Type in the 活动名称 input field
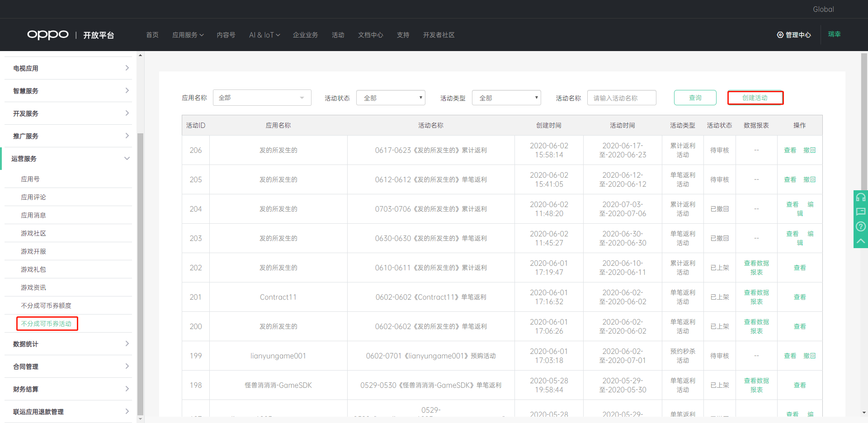This screenshot has width=868, height=423. pyautogui.click(x=622, y=98)
